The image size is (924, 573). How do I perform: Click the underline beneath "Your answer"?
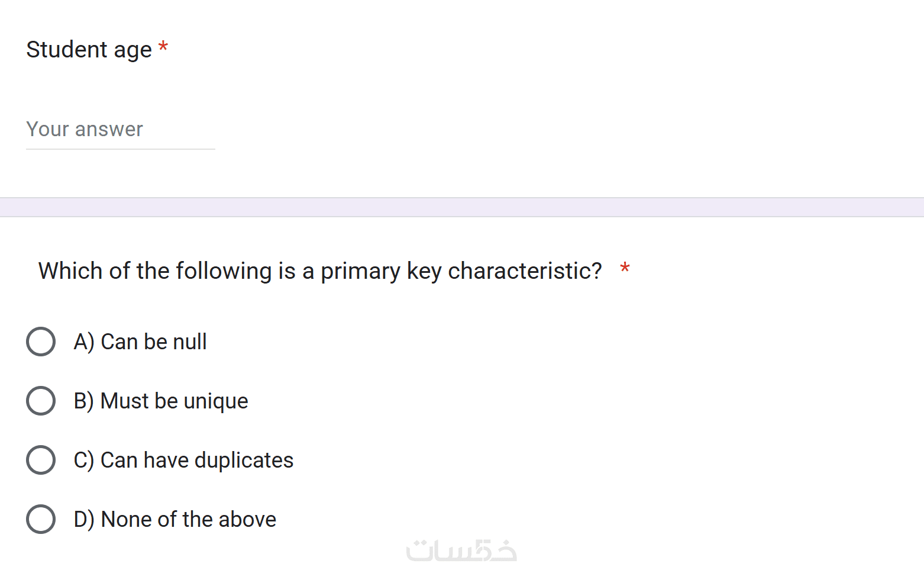pyautogui.click(x=120, y=149)
